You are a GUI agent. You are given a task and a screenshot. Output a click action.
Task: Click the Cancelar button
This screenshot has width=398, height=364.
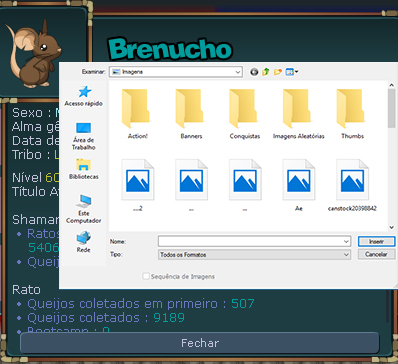click(x=376, y=254)
